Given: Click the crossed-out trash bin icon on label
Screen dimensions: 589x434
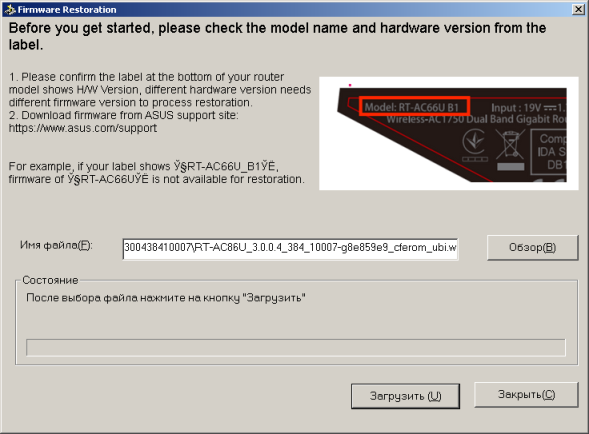Looking at the screenshot, I should pos(510,145).
